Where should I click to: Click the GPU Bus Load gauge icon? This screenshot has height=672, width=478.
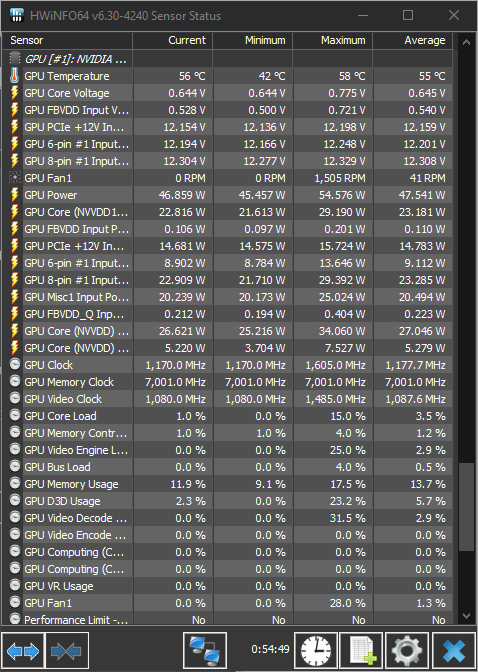(x=15, y=467)
